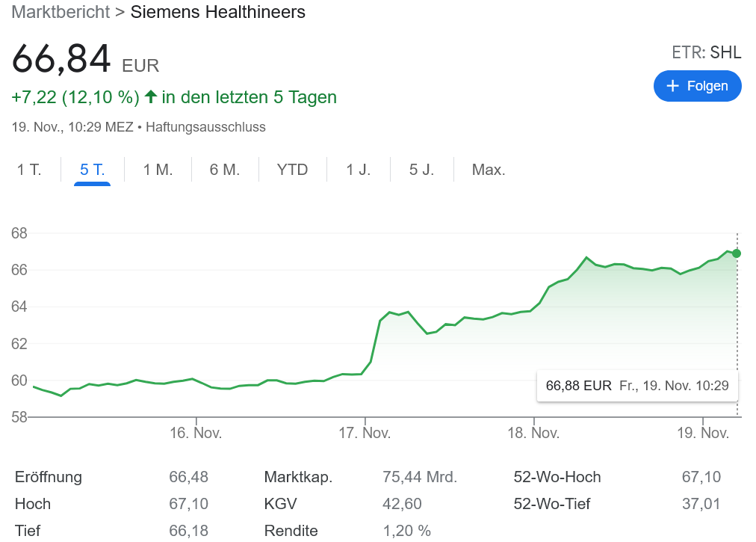756x542 pixels.
Task: Switch to the 1 M. range tab
Action: coord(158,170)
